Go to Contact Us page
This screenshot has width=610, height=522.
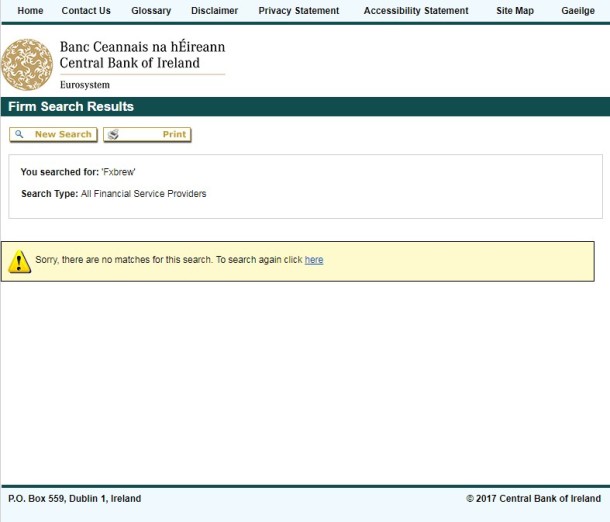click(x=86, y=11)
